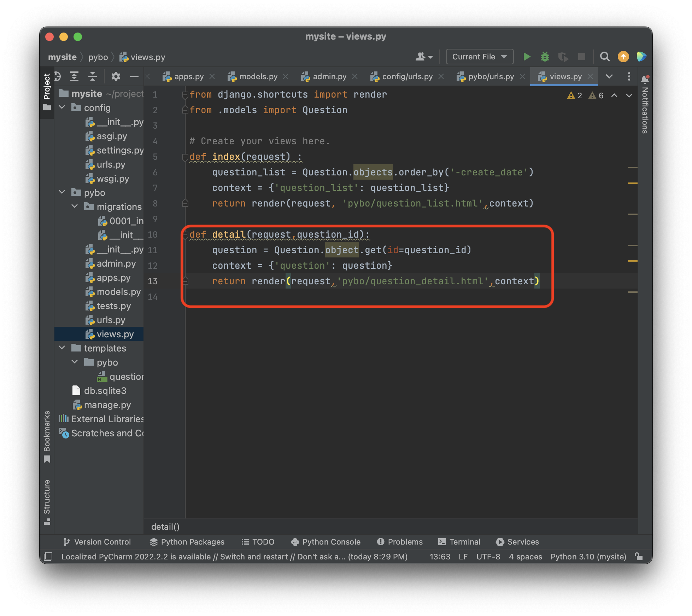Click the read-only lock icon in the status bar
Viewport: 692px width, 616px height.
point(639,556)
